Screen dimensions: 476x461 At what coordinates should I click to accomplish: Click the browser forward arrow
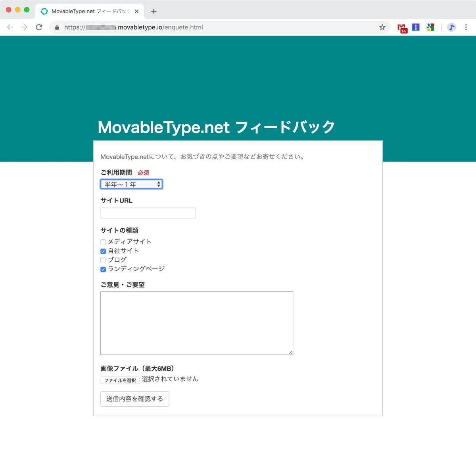point(25,27)
